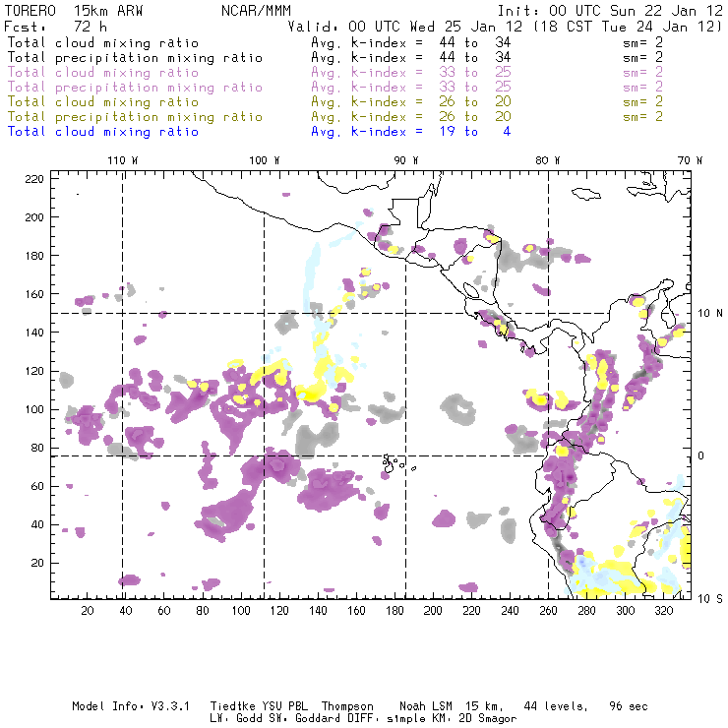Click the 'Noah LSM' footer text

point(425,706)
